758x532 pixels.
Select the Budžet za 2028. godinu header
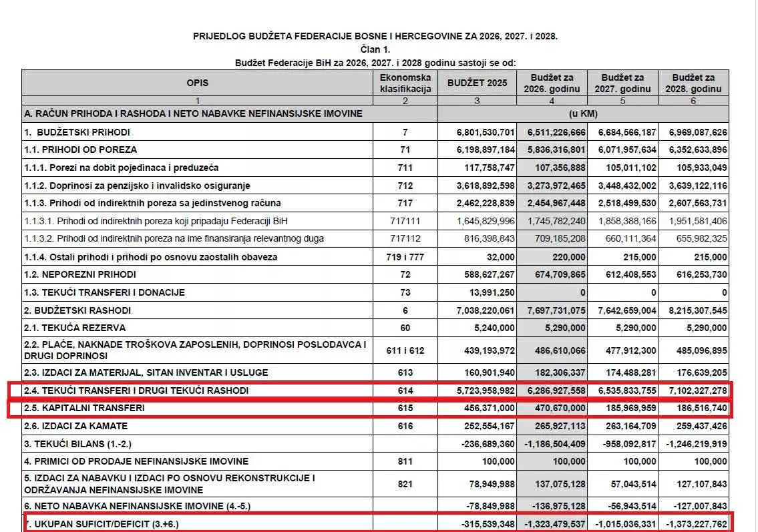(x=693, y=83)
